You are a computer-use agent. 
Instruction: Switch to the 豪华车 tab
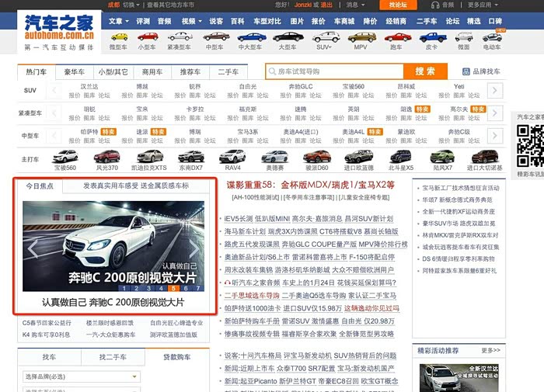(75, 71)
